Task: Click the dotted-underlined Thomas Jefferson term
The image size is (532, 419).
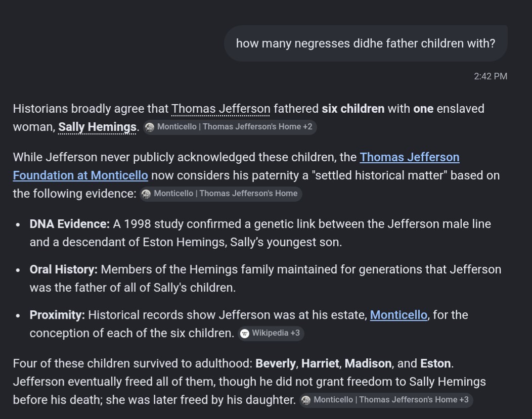Action: 221,109
